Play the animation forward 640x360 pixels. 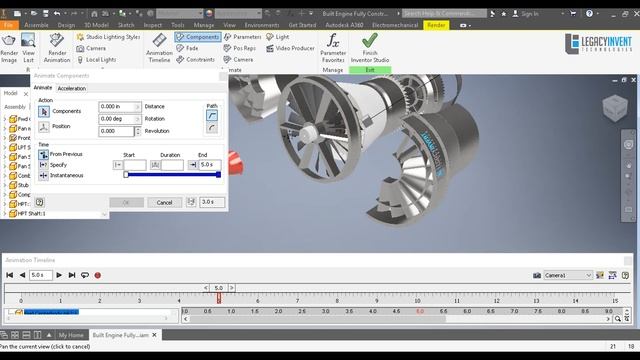click(x=59, y=275)
